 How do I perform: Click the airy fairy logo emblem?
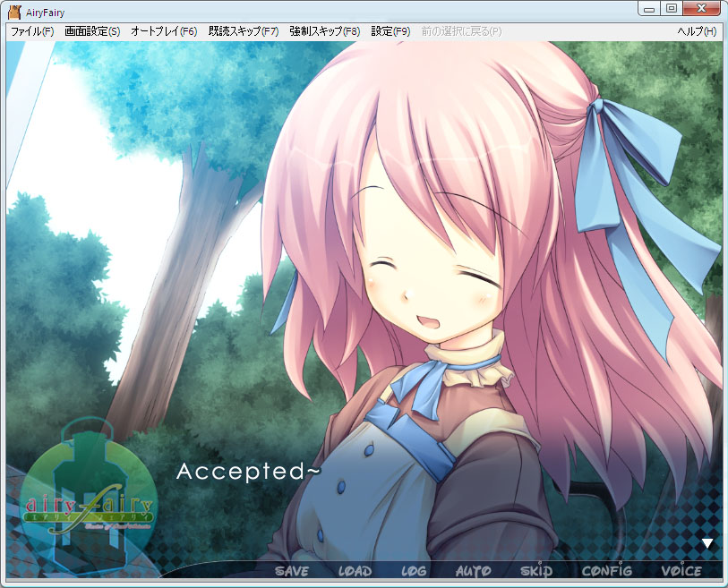89,497
